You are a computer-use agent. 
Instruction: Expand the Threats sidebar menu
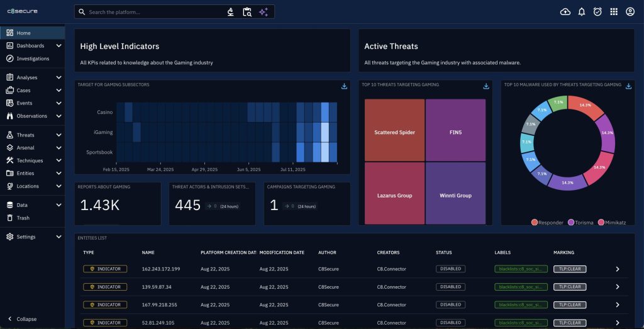click(x=58, y=135)
